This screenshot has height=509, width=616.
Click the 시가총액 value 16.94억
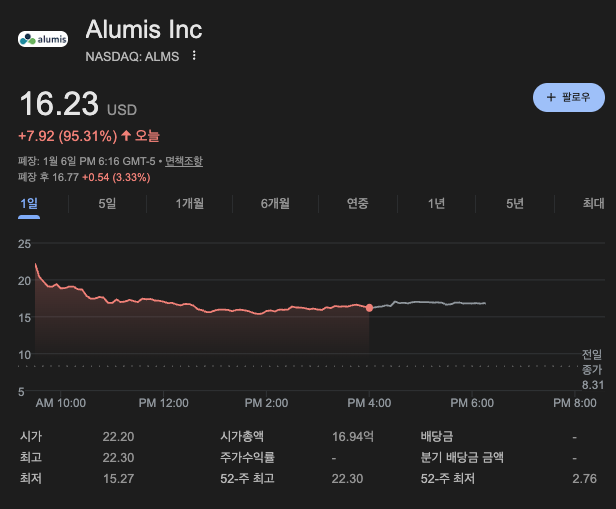click(x=353, y=437)
